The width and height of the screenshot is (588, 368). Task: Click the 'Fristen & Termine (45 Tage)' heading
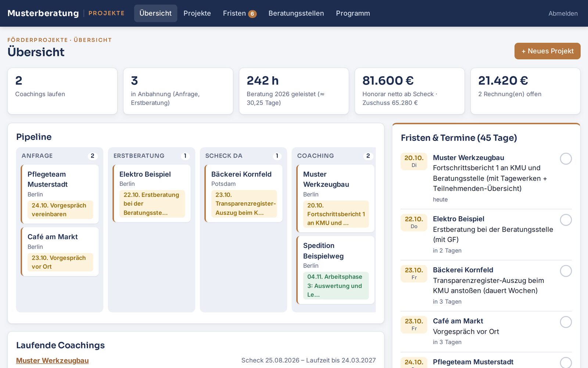coord(459,138)
